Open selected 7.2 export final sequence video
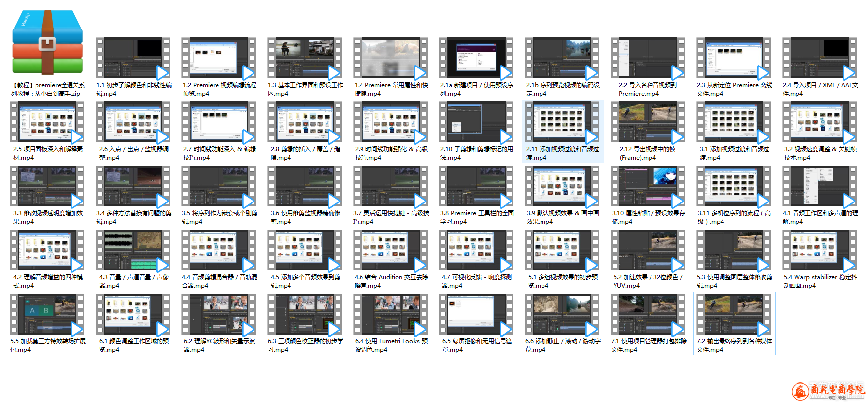This screenshot has width=868, height=404. 734,314
